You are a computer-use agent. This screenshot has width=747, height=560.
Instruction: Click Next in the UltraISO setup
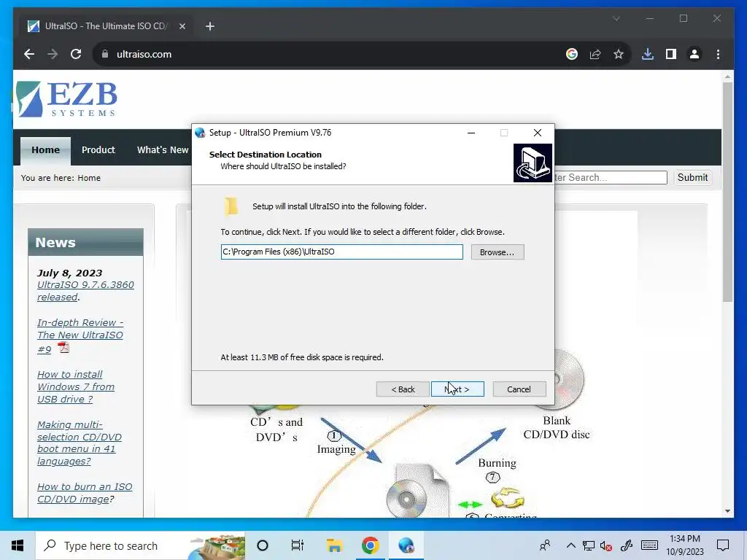coord(457,389)
